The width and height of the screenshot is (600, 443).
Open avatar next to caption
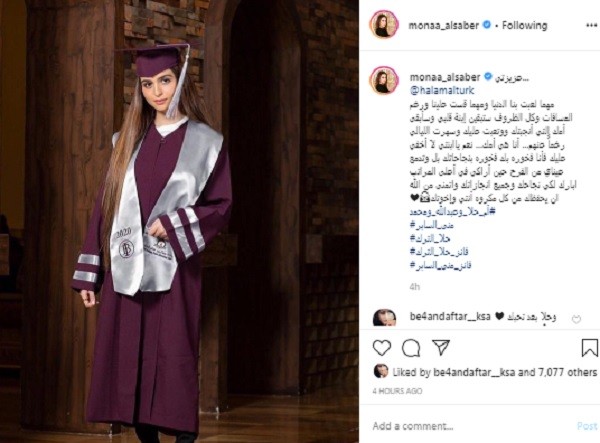[384, 80]
